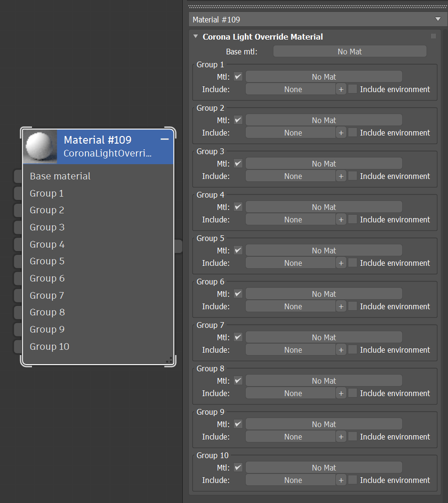This screenshot has height=503, width=448.
Task: Add include objects for Group 8 with plus
Action: tap(341, 393)
